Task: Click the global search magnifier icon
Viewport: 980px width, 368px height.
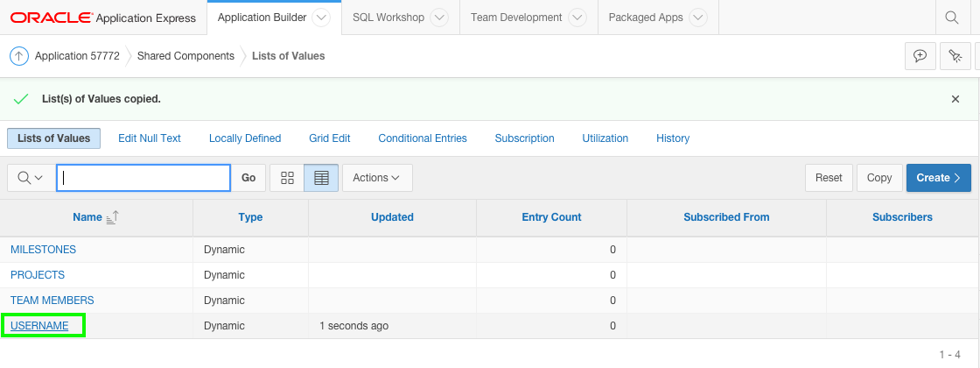Action: [x=951, y=18]
